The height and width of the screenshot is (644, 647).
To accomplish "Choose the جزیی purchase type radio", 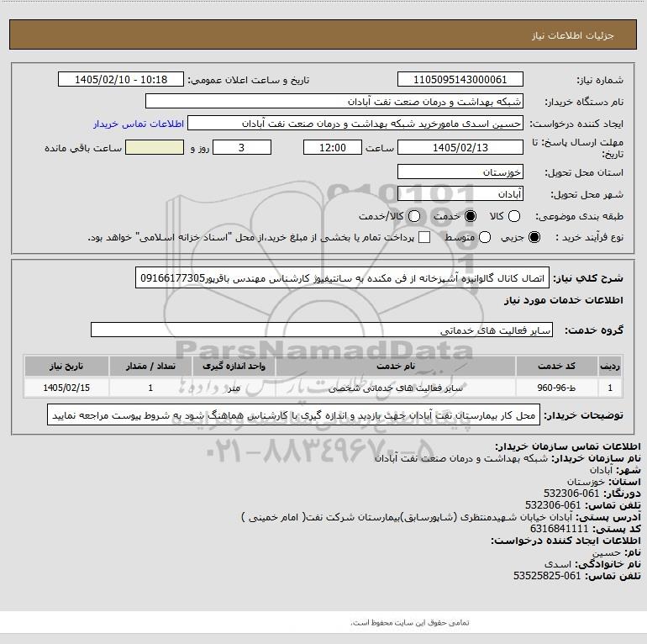I will coord(534,237).
